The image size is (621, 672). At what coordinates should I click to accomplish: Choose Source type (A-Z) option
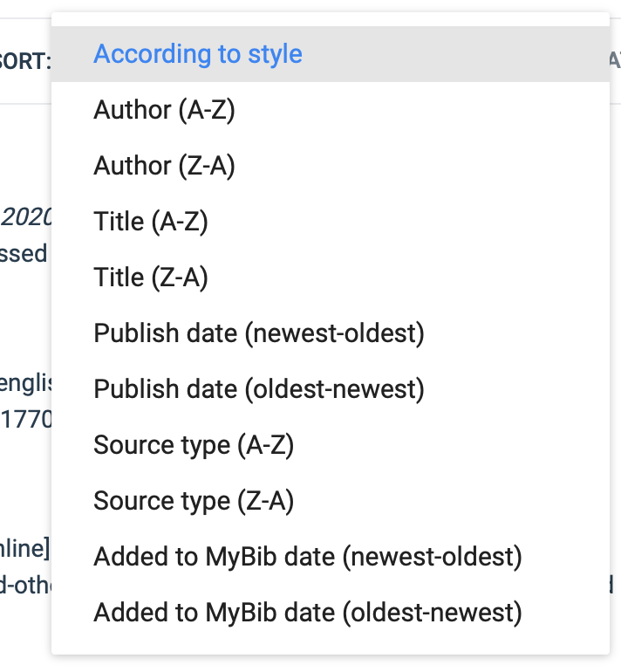[x=194, y=445]
